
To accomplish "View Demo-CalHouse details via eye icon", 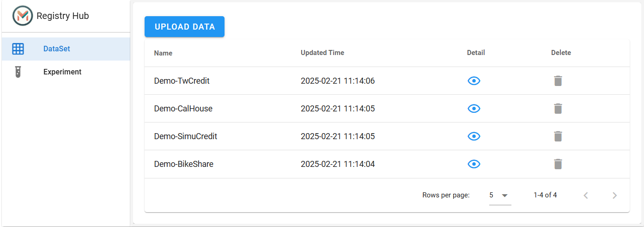I will tap(474, 109).
